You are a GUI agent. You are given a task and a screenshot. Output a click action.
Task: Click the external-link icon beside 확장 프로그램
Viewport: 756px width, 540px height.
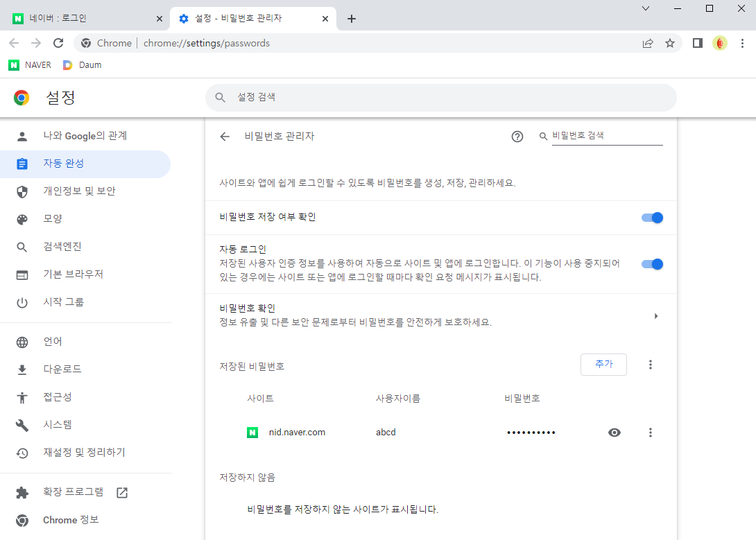122,492
